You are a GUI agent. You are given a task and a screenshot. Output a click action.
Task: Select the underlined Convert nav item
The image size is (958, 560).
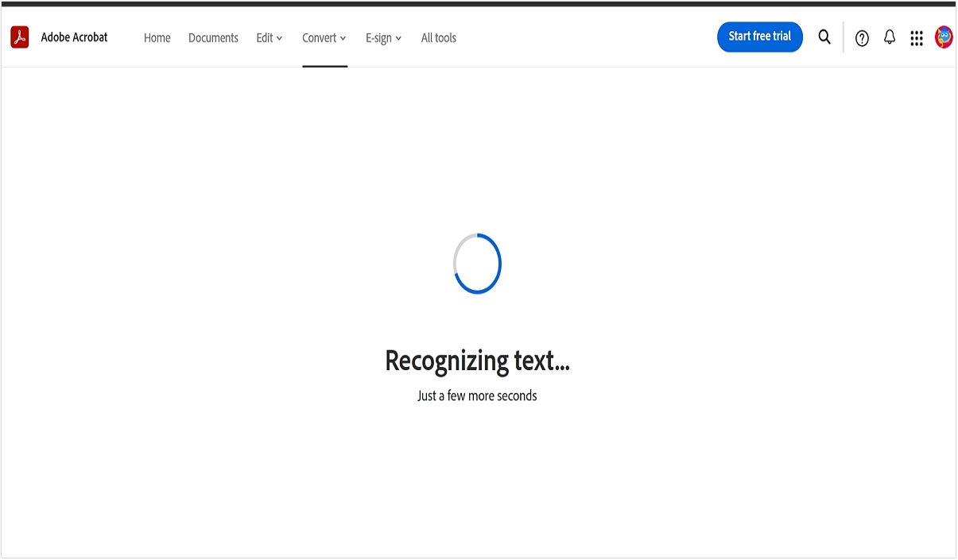(x=324, y=37)
